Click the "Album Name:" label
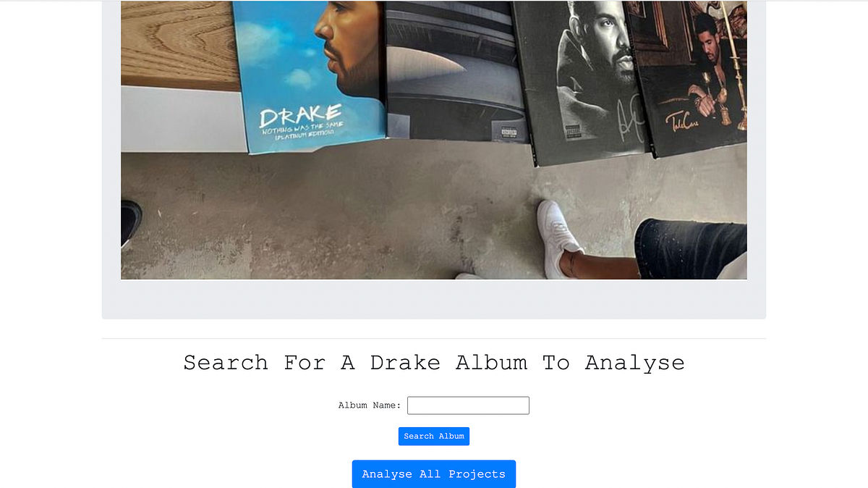Image resolution: width=868 pixels, height=488 pixels. tap(370, 405)
